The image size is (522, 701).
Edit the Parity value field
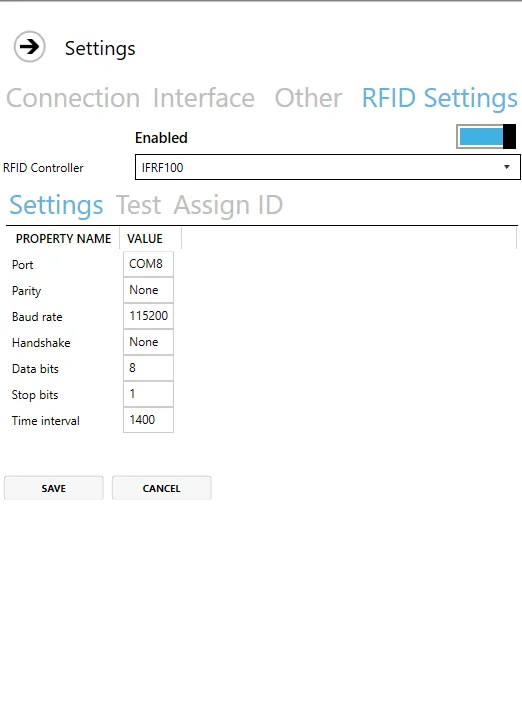pyautogui.click(x=148, y=290)
